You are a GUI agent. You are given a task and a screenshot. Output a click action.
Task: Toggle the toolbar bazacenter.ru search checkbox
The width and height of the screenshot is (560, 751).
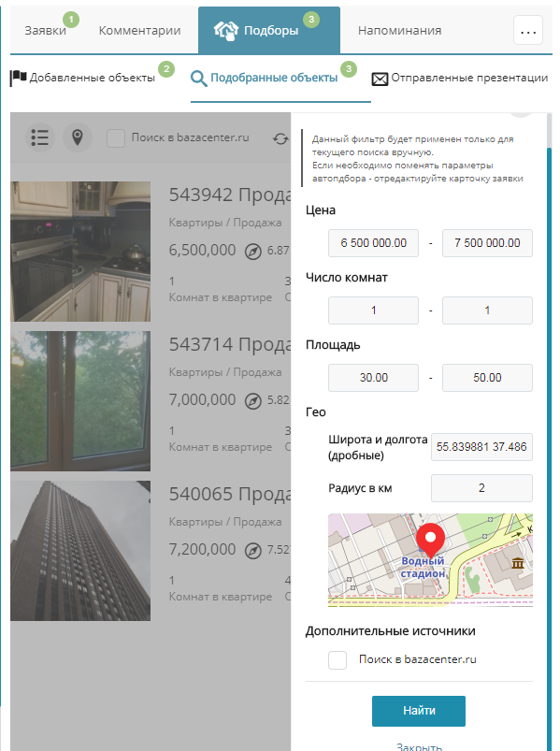click(x=116, y=137)
